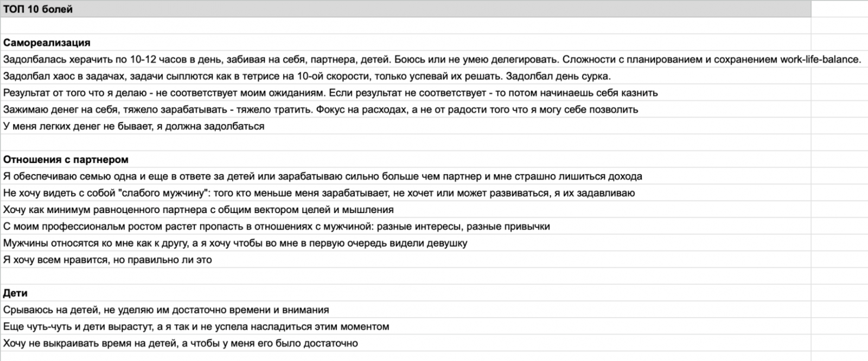Image resolution: width=868 pixels, height=361 pixels.
Task: Click the cell "Я хочу всем нравится"
Action: coord(107,260)
